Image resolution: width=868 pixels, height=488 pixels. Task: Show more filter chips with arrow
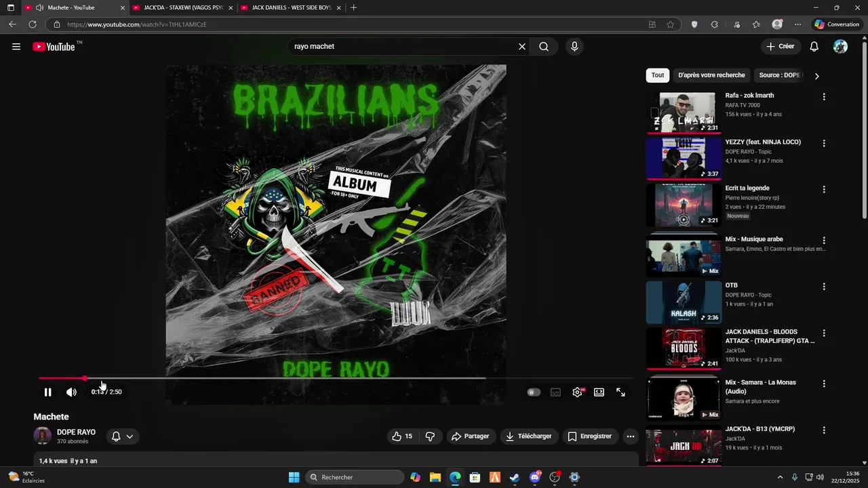816,76
